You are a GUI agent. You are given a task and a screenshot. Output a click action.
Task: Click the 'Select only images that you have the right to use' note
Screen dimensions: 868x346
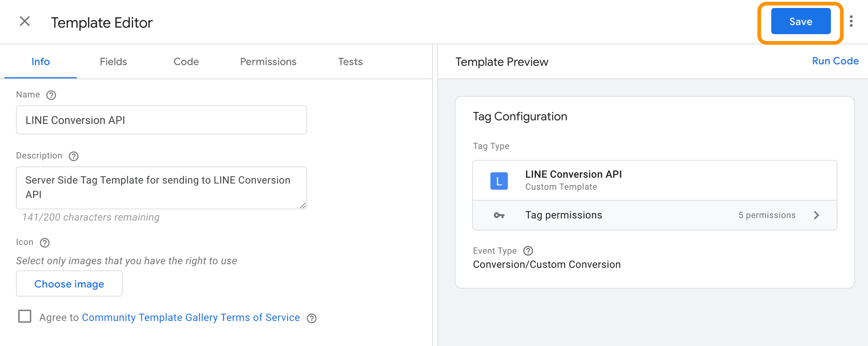tap(127, 261)
